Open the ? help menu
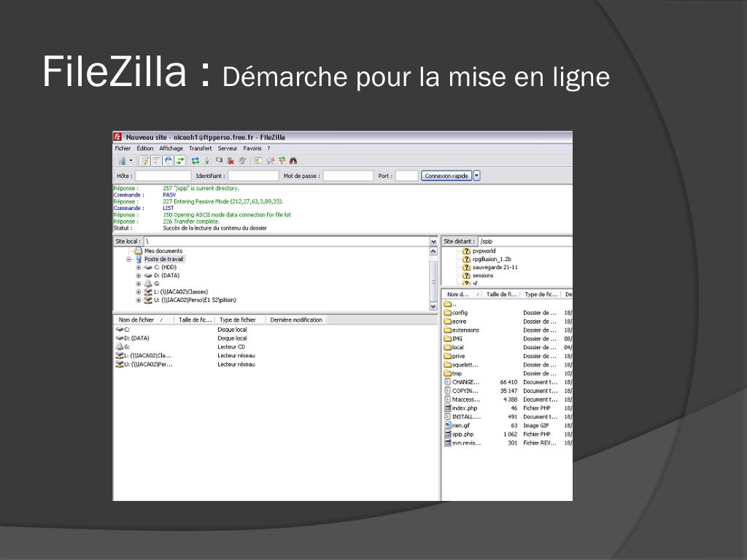 pos(268,149)
